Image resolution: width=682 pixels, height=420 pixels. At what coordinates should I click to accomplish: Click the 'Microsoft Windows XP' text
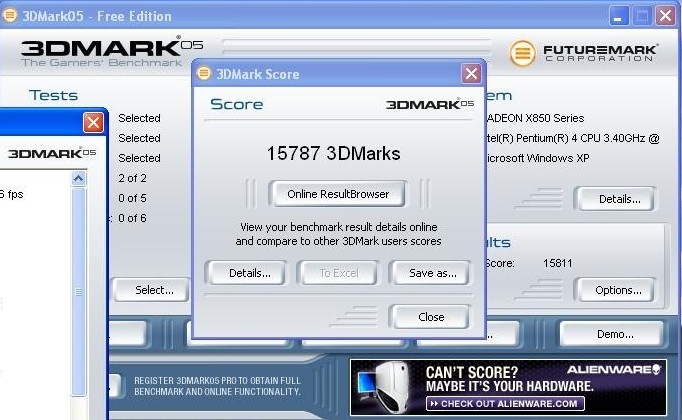tap(538, 158)
